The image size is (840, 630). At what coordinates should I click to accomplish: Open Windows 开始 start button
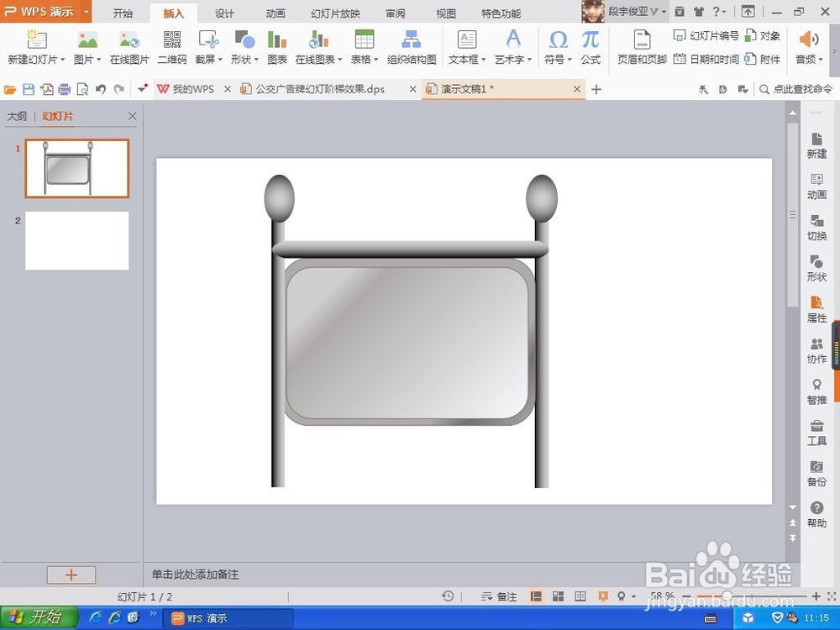[39, 617]
